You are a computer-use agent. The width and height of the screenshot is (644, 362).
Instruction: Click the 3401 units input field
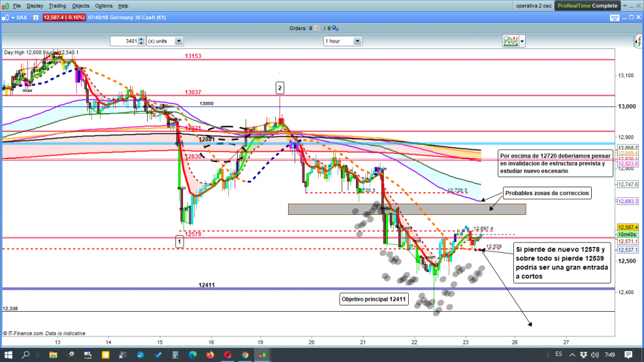click(126, 41)
